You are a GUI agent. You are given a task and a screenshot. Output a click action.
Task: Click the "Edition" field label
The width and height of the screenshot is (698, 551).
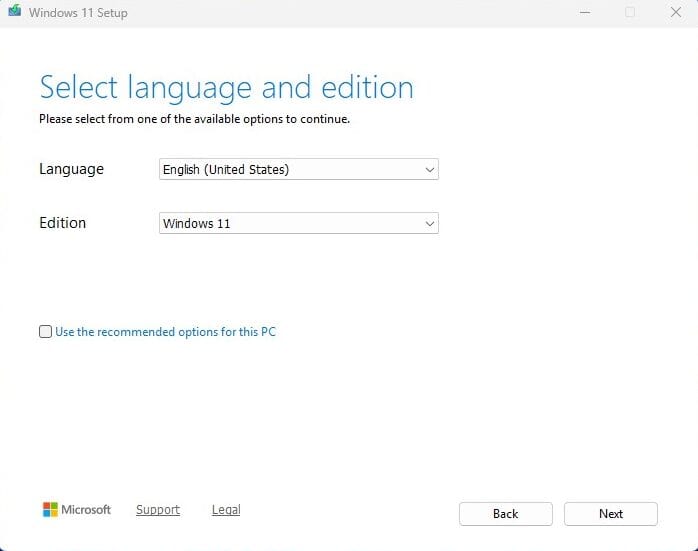(62, 223)
